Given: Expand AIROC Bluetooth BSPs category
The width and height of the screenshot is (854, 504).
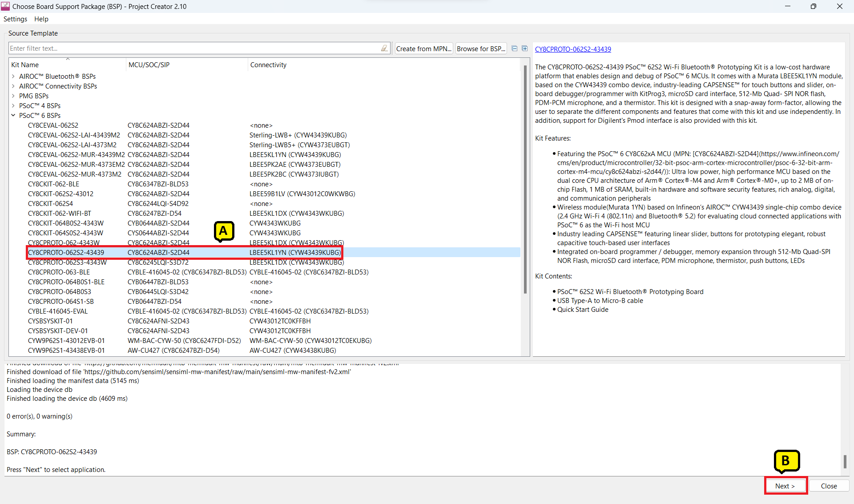Looking at the screenshot, I should pos(13,77).
